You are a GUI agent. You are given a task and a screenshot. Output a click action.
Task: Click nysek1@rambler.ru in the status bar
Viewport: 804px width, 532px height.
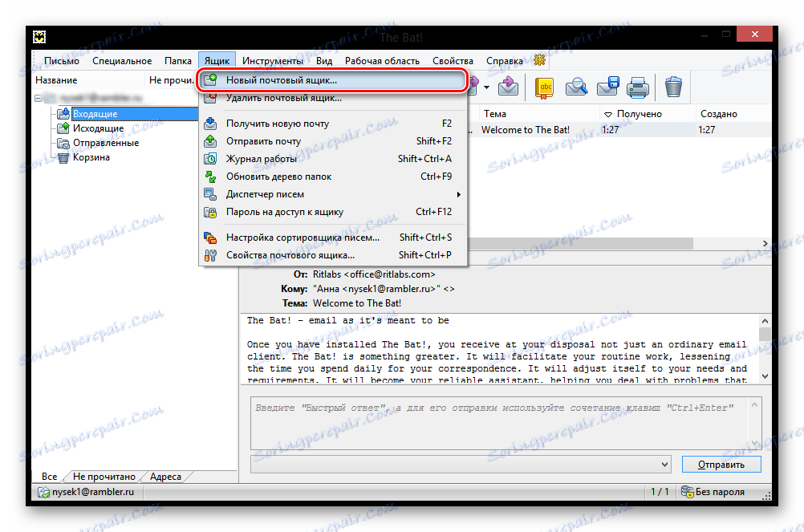[86, 492]
